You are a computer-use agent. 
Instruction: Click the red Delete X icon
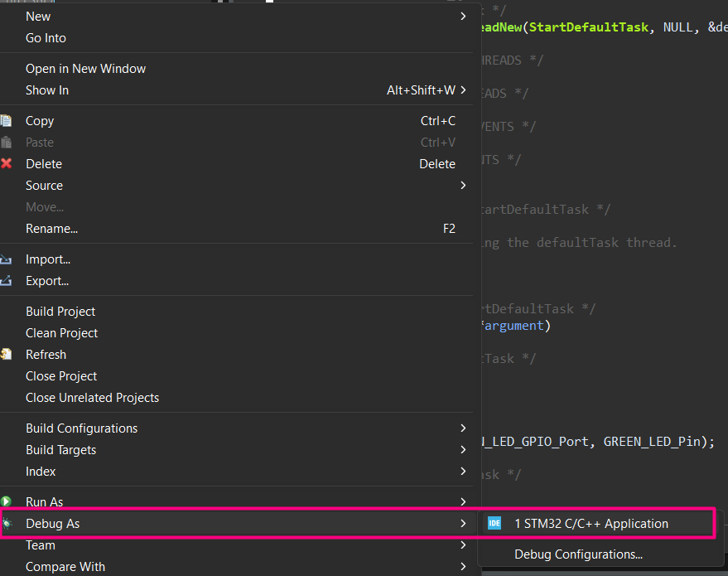pos(7,164)
